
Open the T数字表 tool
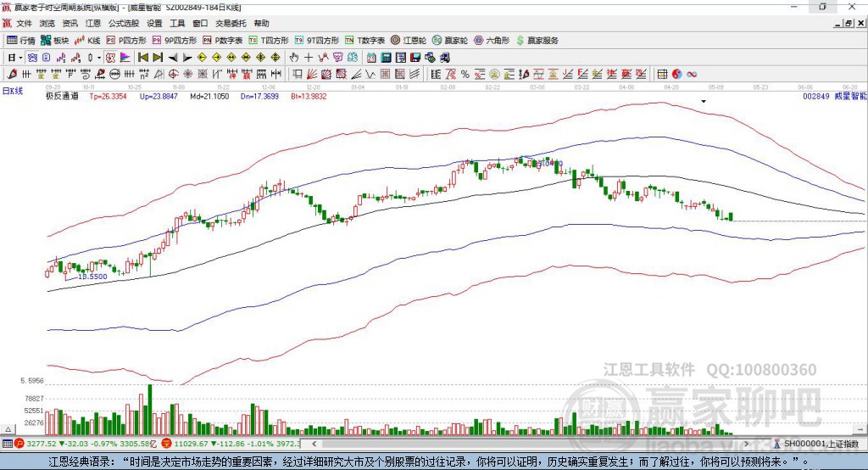pos(364,41)
